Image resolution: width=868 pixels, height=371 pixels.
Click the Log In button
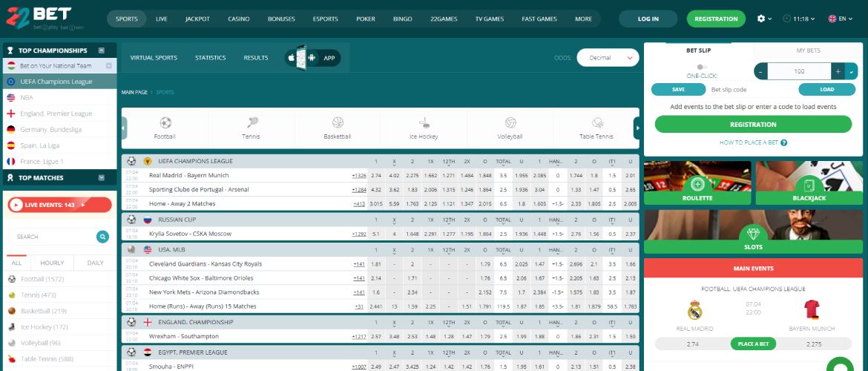point(648,19)
